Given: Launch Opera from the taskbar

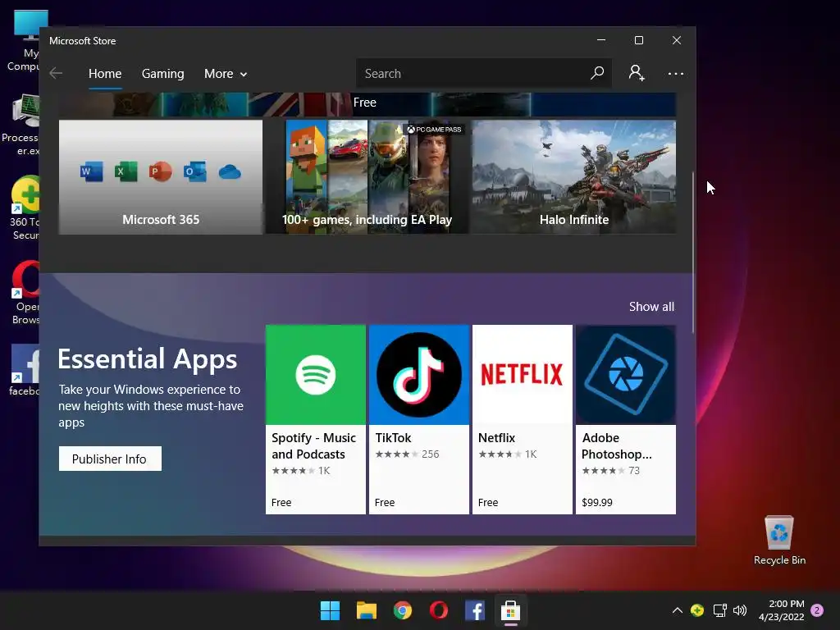Looking at the screenshot, I should click(439, 610).
